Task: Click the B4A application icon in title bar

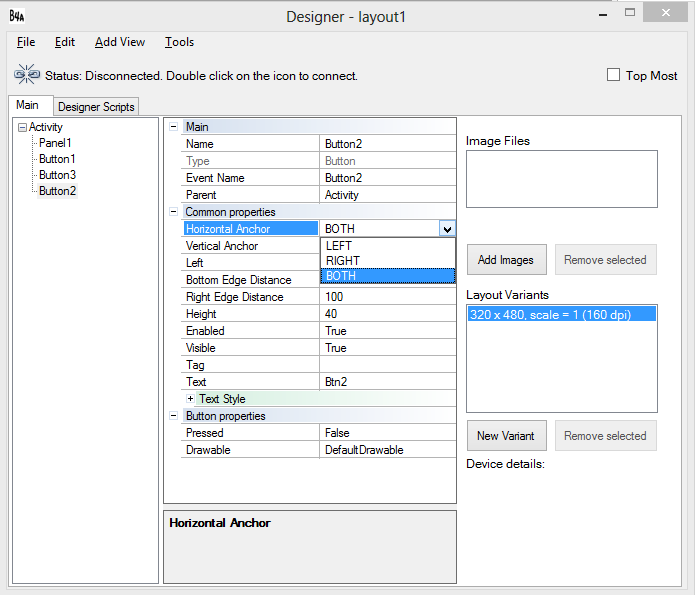Action: coord(17,16)
